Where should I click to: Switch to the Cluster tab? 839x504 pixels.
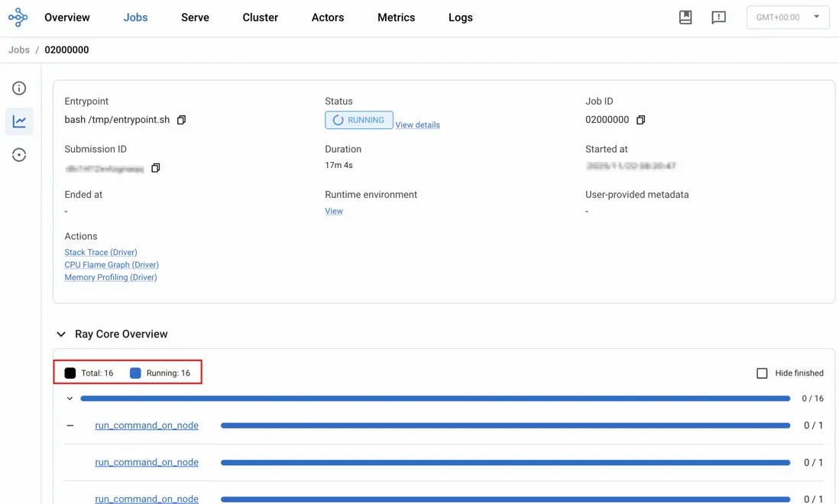260,18
